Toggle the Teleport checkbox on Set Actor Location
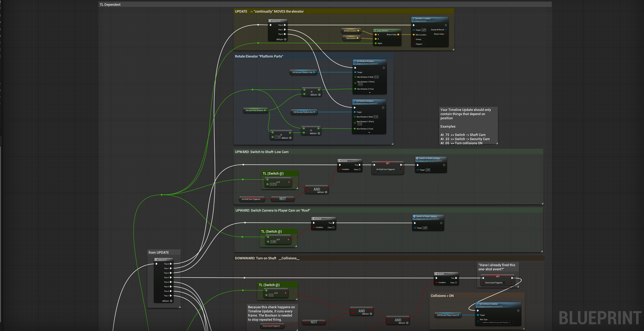Screen dimensions: 644x331 click(424, 44)
